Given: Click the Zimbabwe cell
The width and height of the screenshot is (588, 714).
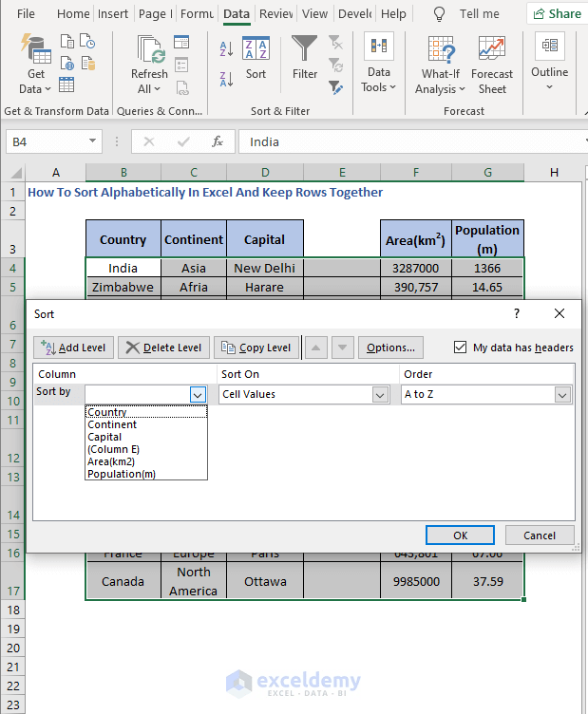Looking at the screenshot, I should coord(123,288).
